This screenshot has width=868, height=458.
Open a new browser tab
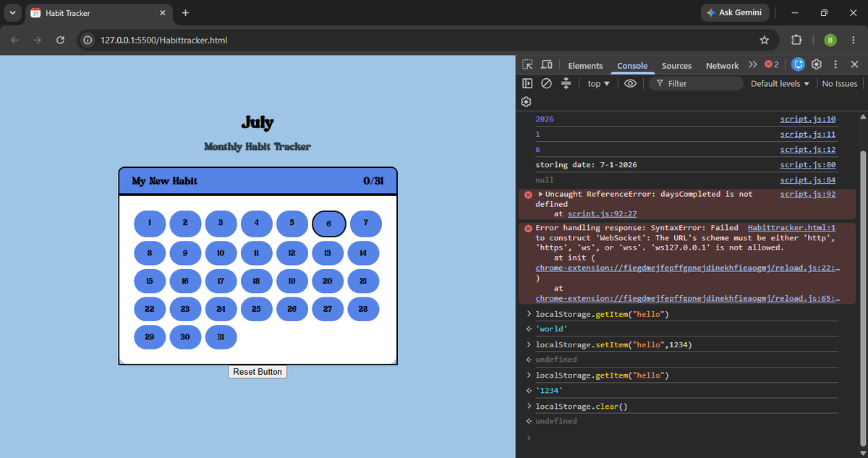click(x=185, y=13)
